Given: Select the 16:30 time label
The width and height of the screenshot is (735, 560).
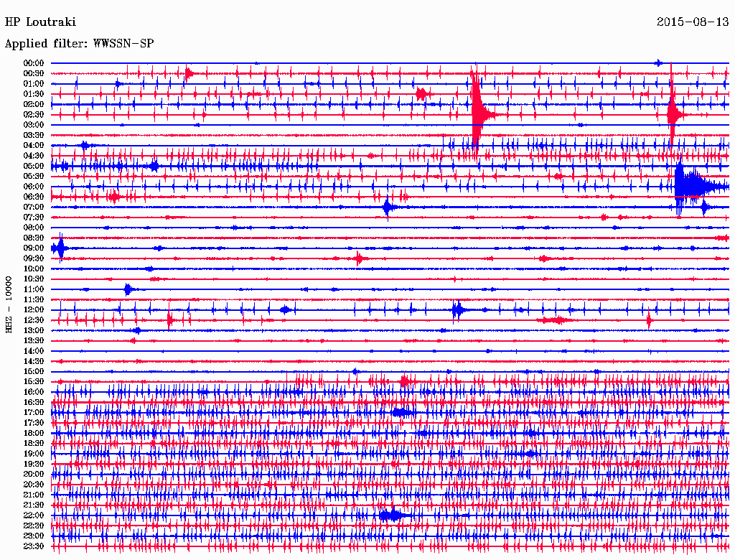Looking at the screenshot, I should (34, 403).
